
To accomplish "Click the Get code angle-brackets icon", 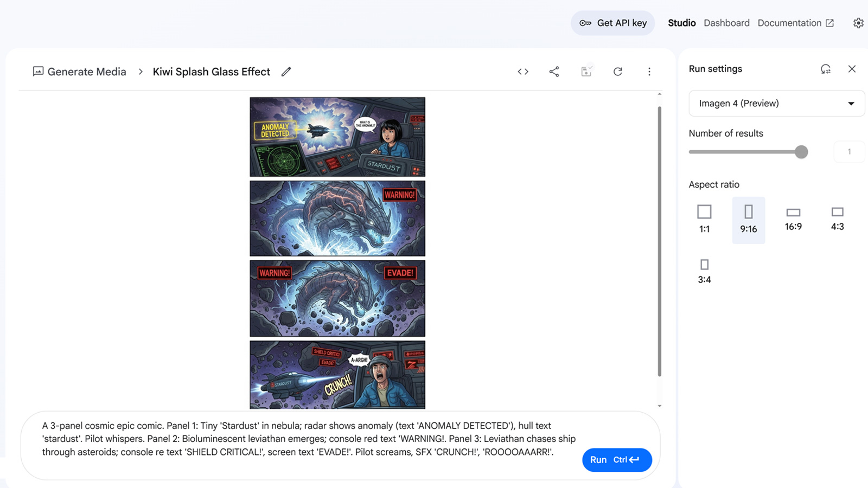I will (523, 72).
